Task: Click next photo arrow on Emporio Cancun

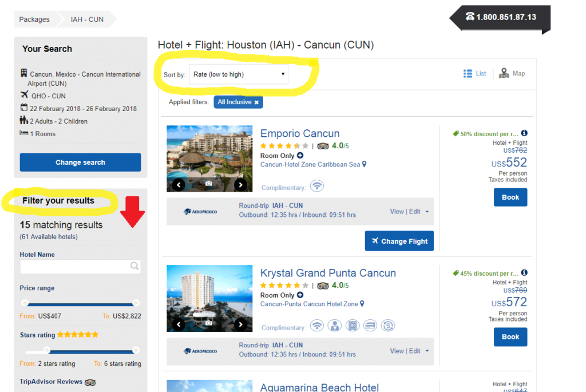Action: point(241,184)
